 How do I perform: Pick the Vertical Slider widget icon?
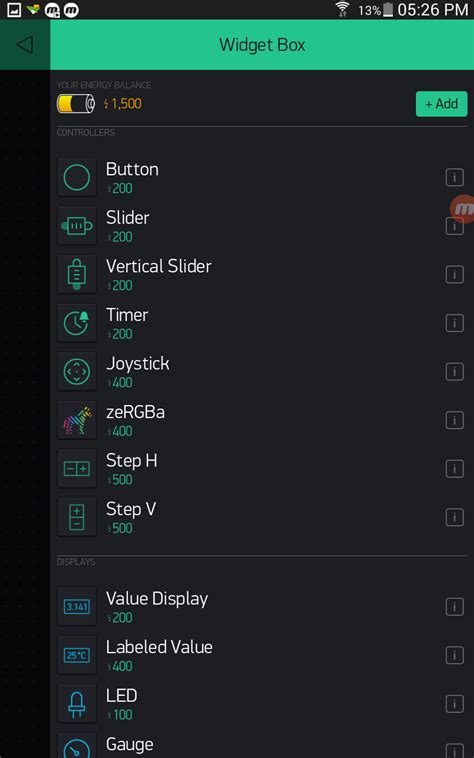[x=77, y=275]
